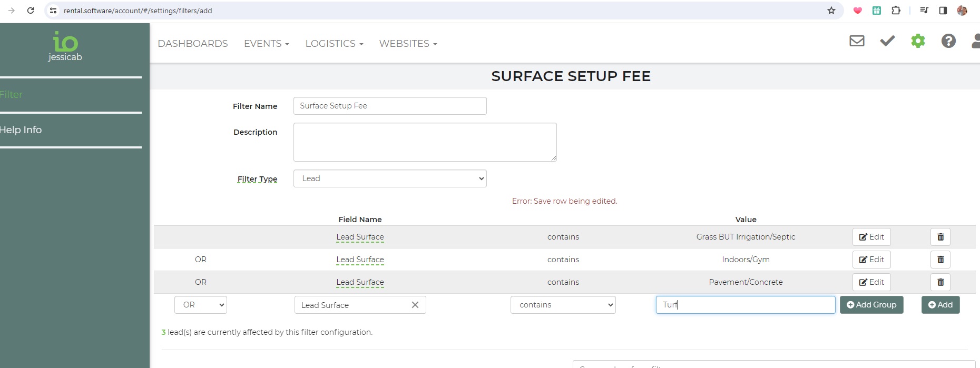This screenshot has height=368, width=980.
Task: Bookmark this page with the star icon
Action: click(831, 11)
